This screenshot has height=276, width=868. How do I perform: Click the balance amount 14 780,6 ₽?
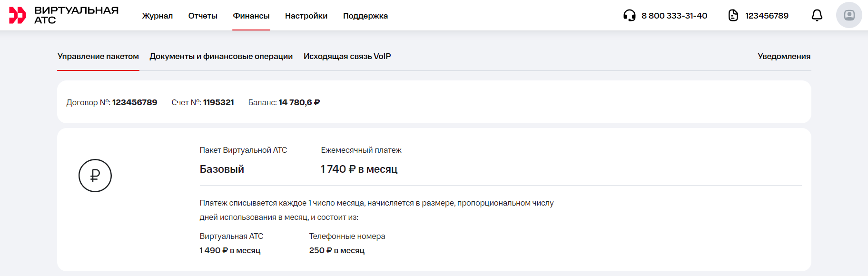point(299,102)
